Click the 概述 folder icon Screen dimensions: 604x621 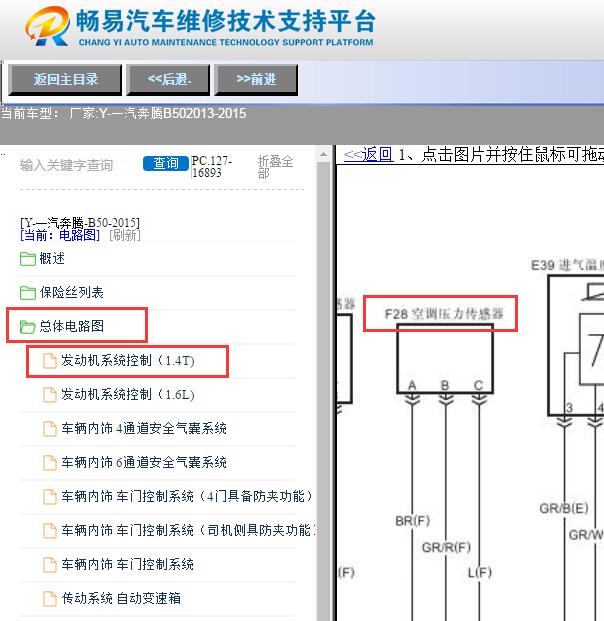28,259
